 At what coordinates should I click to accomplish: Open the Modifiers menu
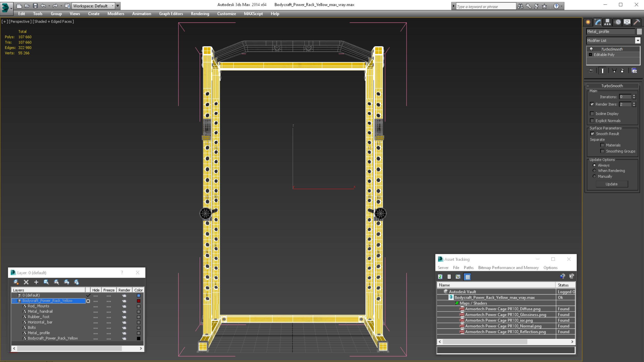(x=116, y=14)
